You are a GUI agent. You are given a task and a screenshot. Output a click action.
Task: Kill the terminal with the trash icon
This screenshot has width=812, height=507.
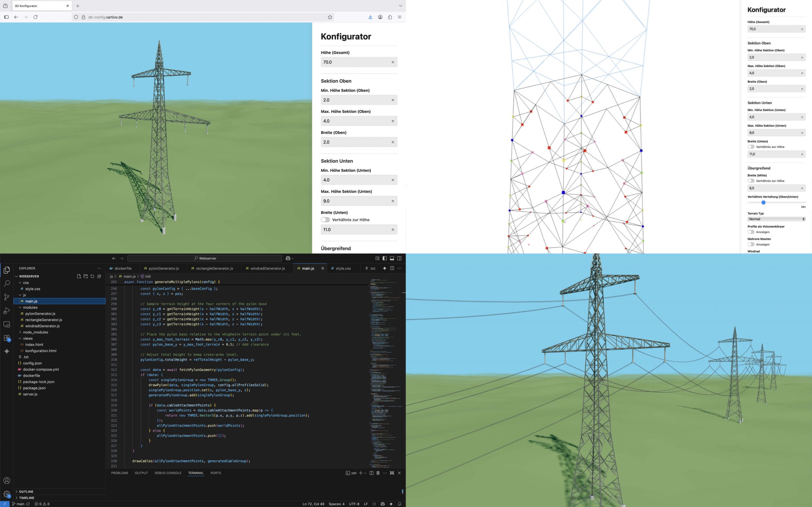[378, 473]
